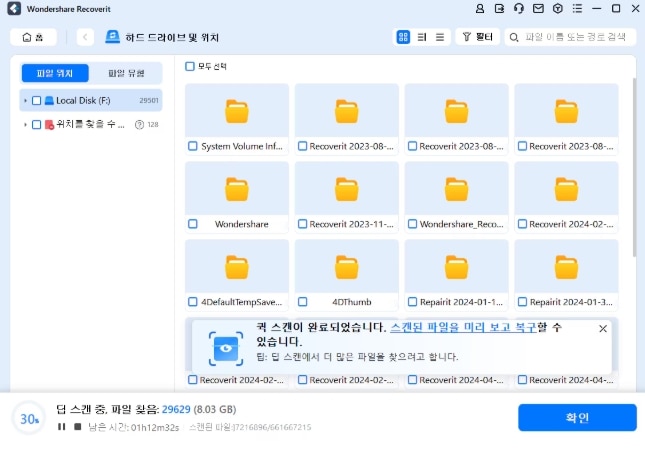
Task: Open the Wondershare_Reco... folder icon
Action: click(x=457, y=189)
